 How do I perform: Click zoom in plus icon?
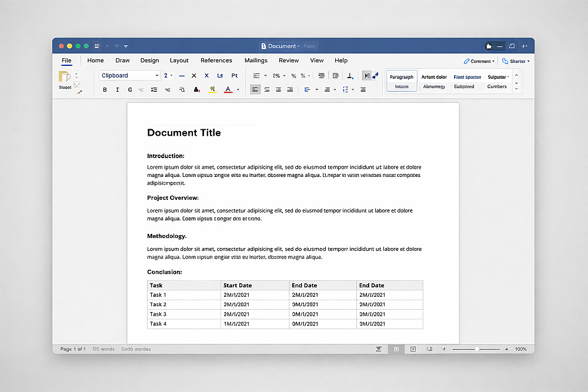click(506, 349)
